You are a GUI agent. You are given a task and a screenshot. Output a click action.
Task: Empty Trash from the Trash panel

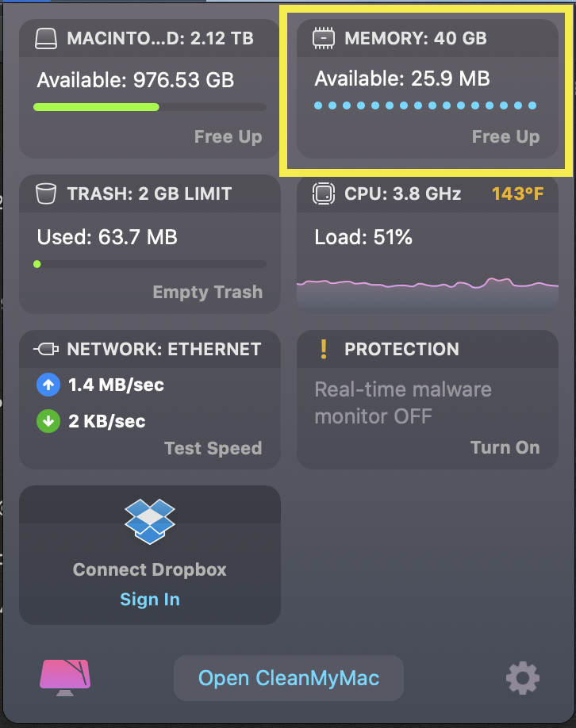point(207,293)
